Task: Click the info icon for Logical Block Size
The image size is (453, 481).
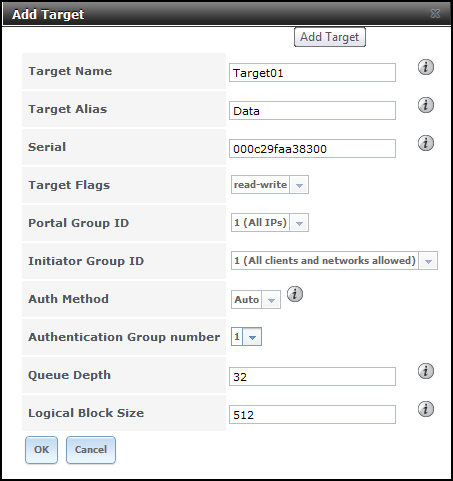Action: click(426, 409)
